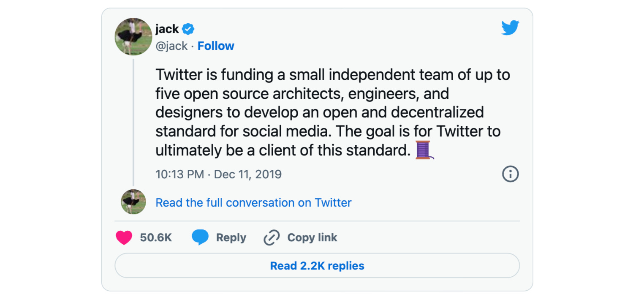Screen dimensions: 644x297
Task: Click the vertical thread line under the avatar
Action: click(133, 123)
